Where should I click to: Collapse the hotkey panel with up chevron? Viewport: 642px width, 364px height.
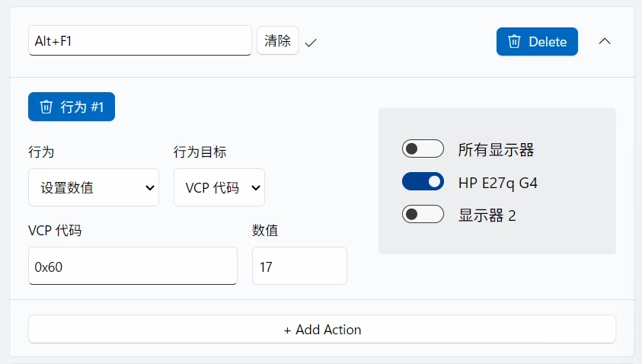pyautogui.click(x=605, y=41)
